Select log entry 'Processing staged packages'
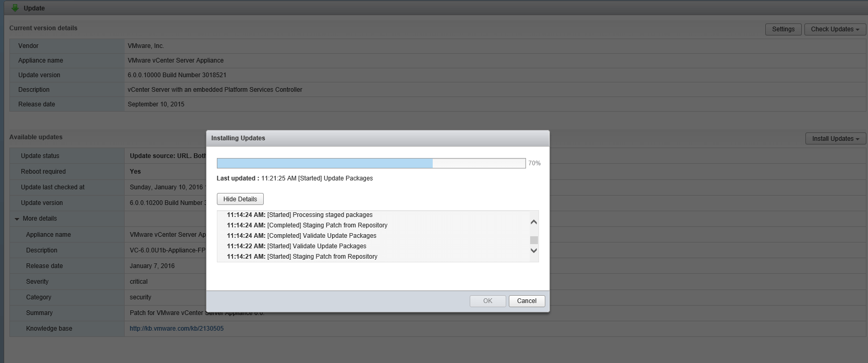Screen dimensions: 868x363 click(300, 215)
